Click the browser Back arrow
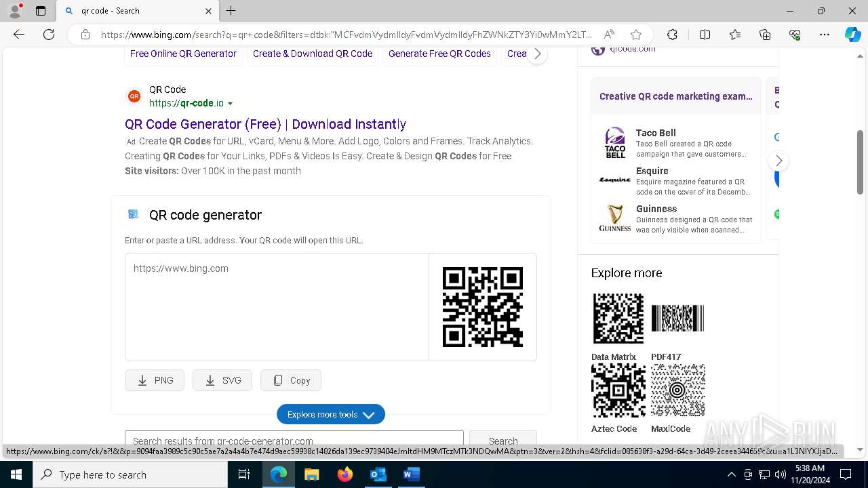The height and width of the screenshot is (488, 868). (19, 35)
